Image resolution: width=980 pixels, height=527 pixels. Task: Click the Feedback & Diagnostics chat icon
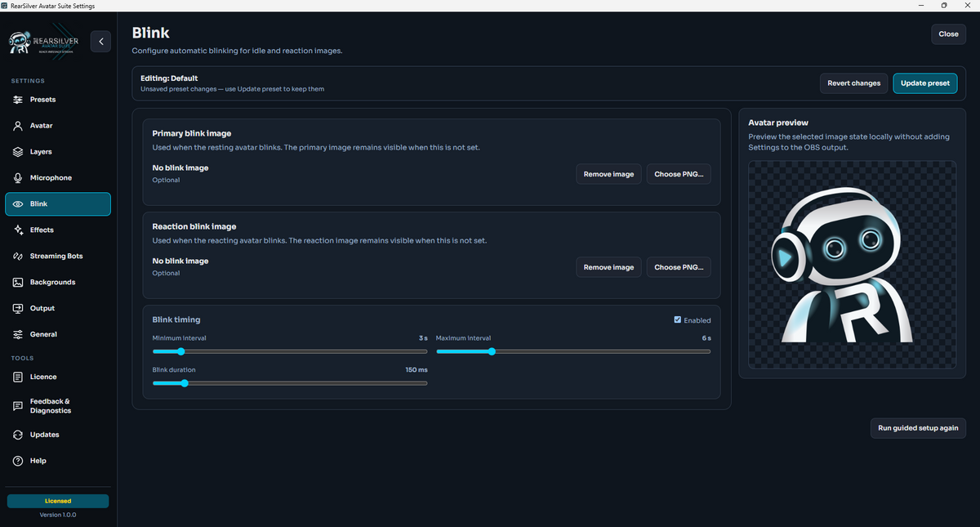coord(18,406)
